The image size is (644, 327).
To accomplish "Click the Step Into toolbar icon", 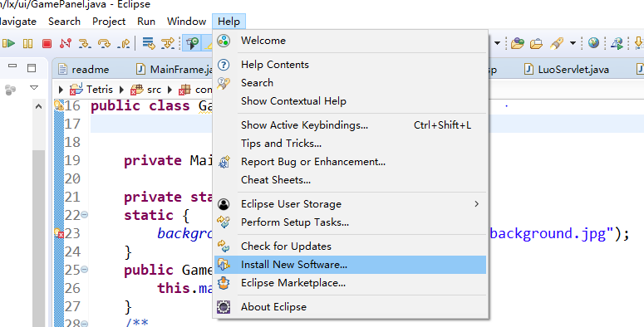I will tap(85, 43).
